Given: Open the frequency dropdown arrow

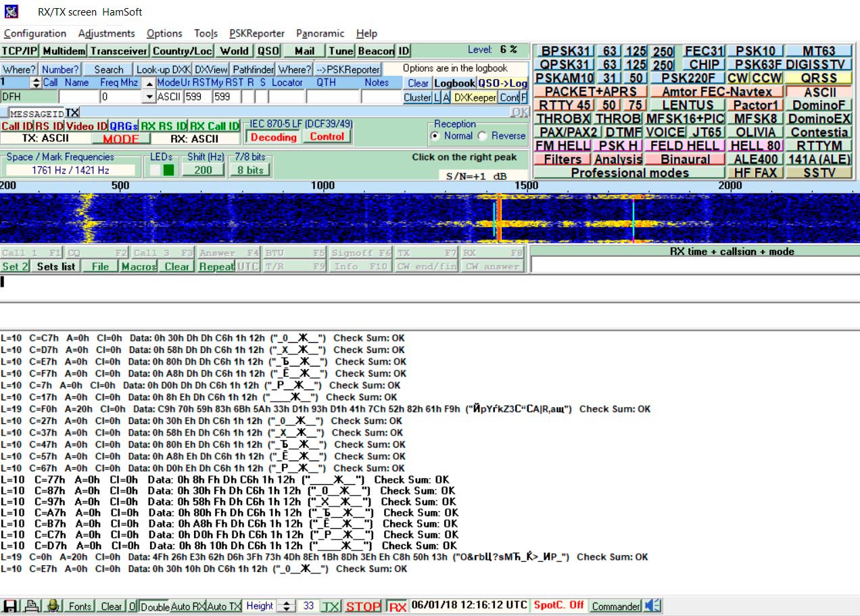Looking at the screenshot, I should 150,97.
